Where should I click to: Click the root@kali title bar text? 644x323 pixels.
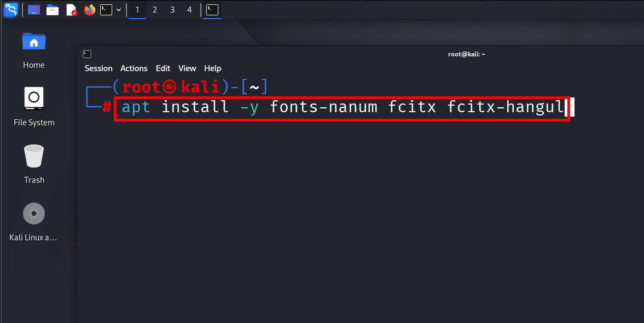coord(467,54)
